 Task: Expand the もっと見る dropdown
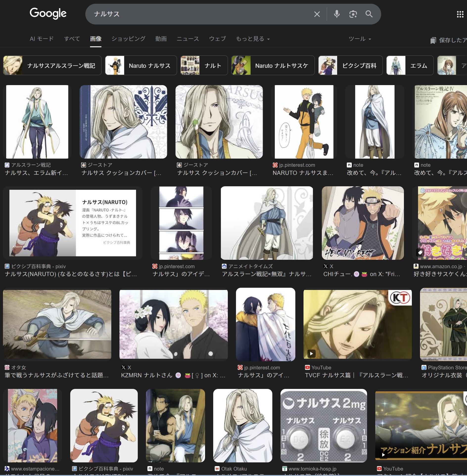coord(253,39)
